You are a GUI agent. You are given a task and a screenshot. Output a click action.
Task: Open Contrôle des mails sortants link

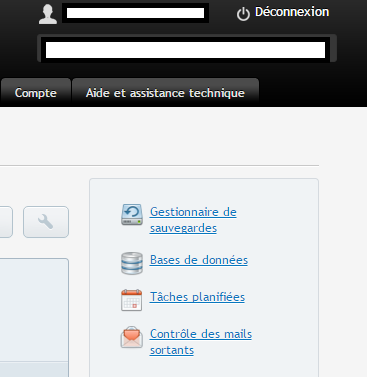[x=201, y=342]
